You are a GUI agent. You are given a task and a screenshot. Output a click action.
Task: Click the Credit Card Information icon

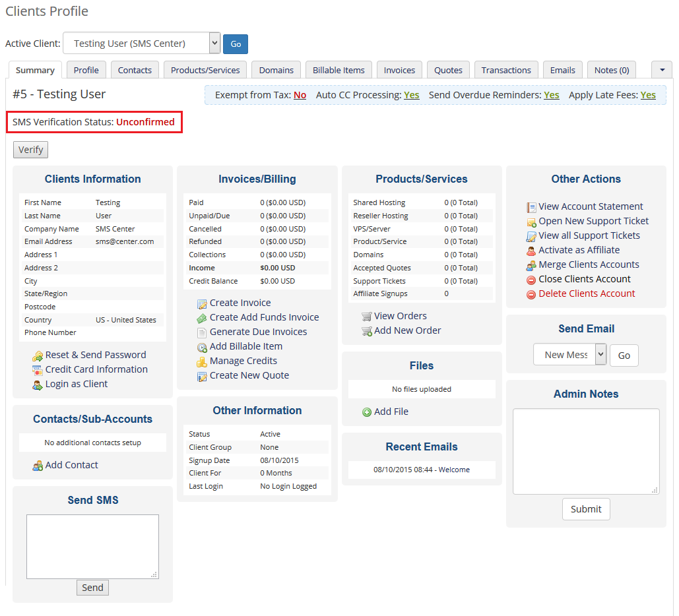click(x=38, y=370)
